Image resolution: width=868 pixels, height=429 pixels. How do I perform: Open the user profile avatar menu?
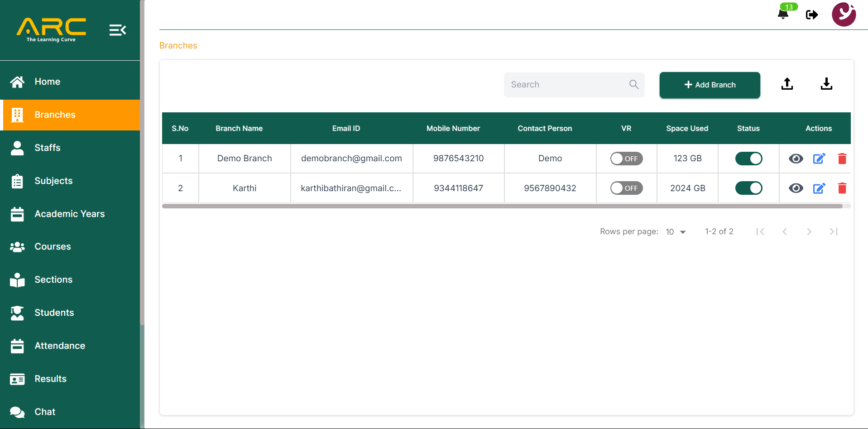(x=844, y=14)
